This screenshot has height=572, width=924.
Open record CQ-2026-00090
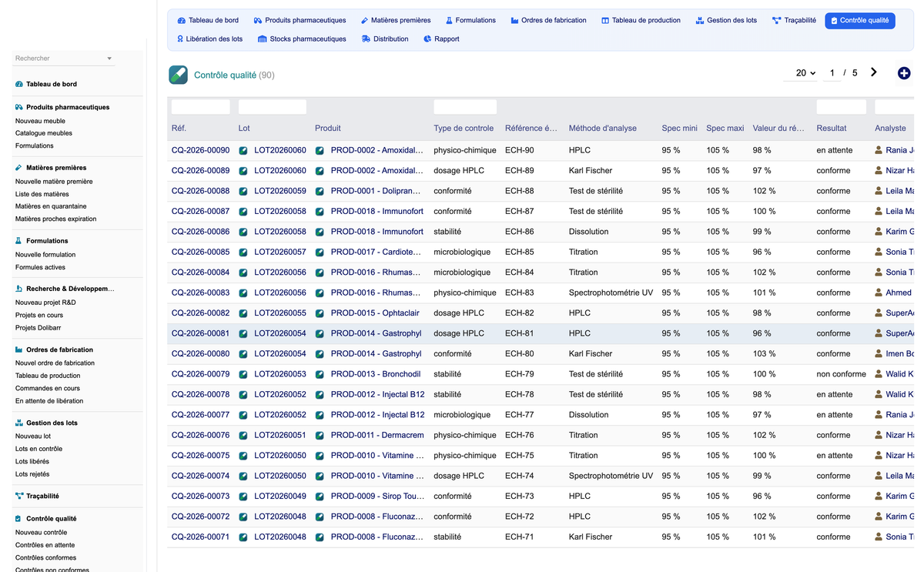click(x=200, y=150)
